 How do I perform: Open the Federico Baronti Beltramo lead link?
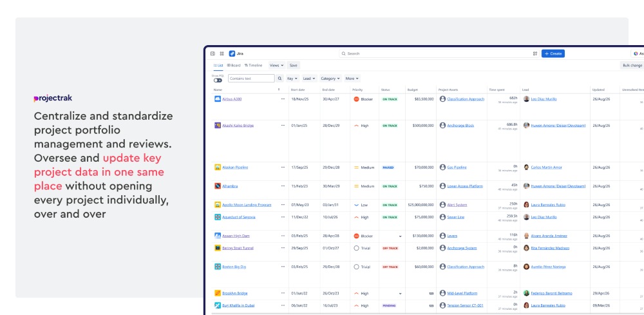click(552, 293)
